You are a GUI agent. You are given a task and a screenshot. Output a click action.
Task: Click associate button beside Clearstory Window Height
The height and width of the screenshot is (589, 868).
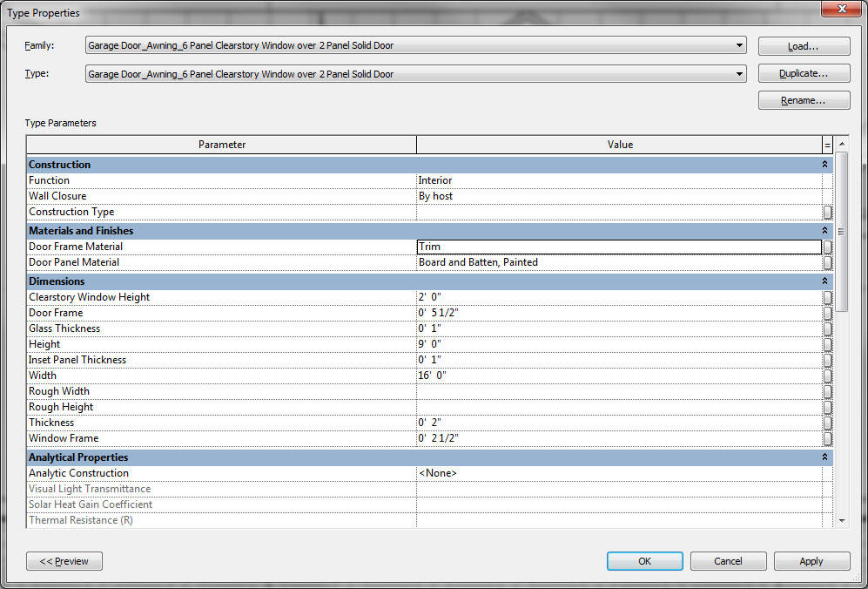pos(827,297)
